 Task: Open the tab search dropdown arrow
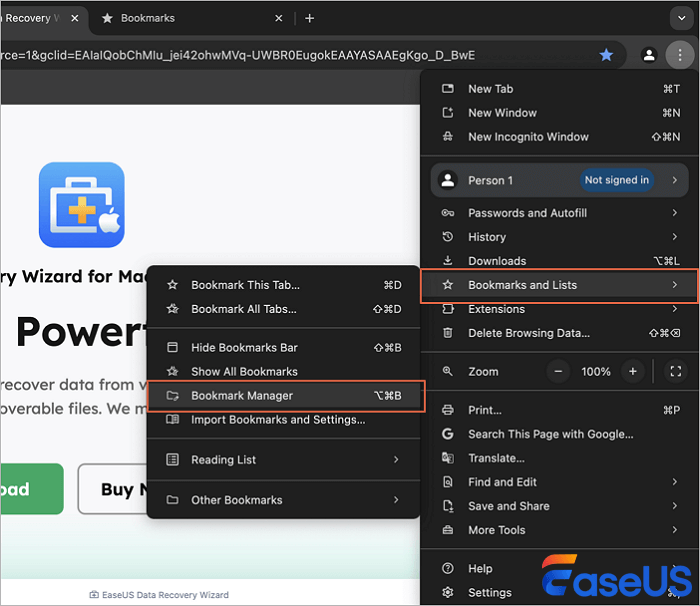[682, 18]
